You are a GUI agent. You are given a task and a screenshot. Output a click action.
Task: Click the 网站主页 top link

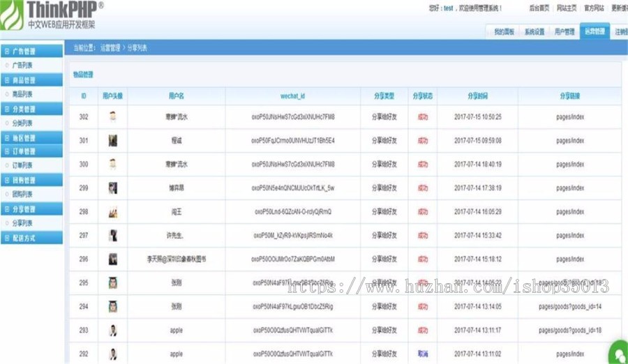click(x=567, y=8)
